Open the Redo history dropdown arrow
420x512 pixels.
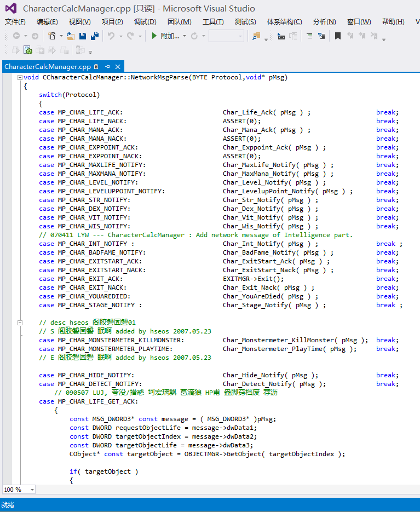click(140, 36)
